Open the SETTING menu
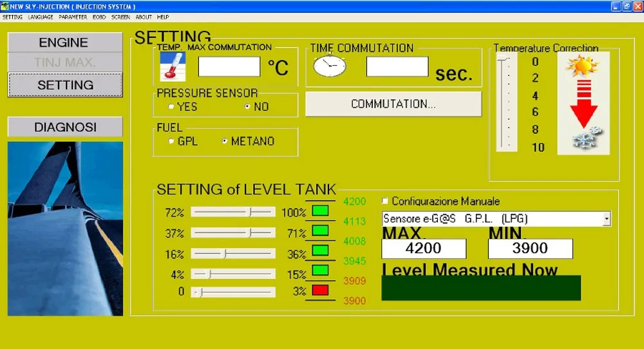Image resolution: width=644 pixels, height=349 pixels. [12, 17]
